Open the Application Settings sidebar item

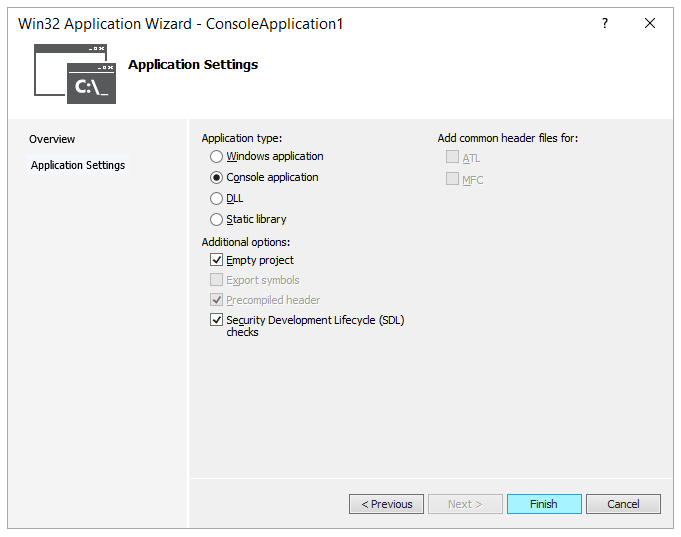point(78,165)
